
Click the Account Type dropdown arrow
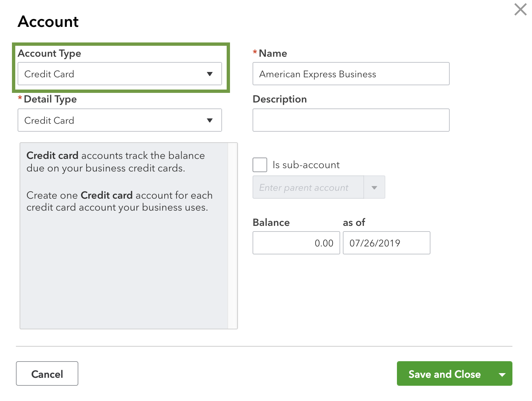click(210, 74)
